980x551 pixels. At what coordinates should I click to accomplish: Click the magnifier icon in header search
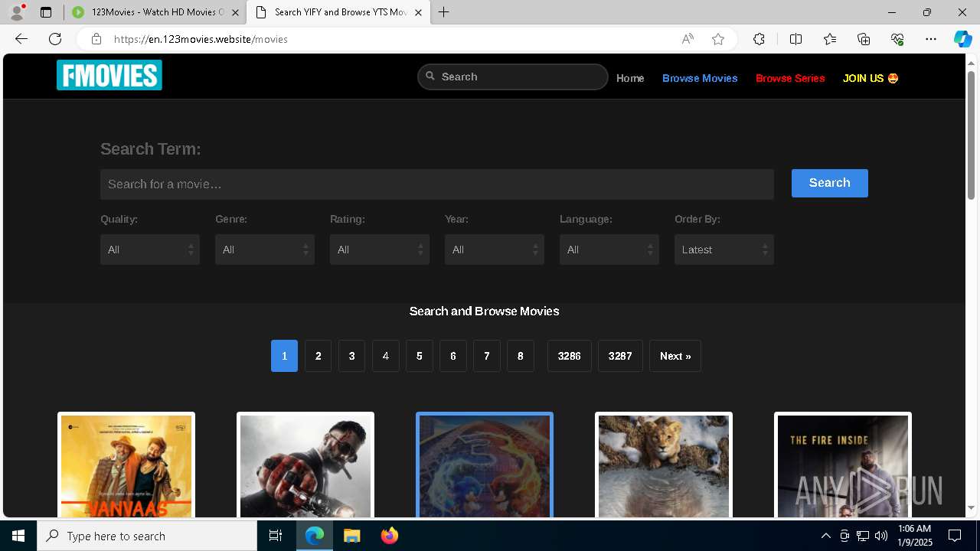430,76
